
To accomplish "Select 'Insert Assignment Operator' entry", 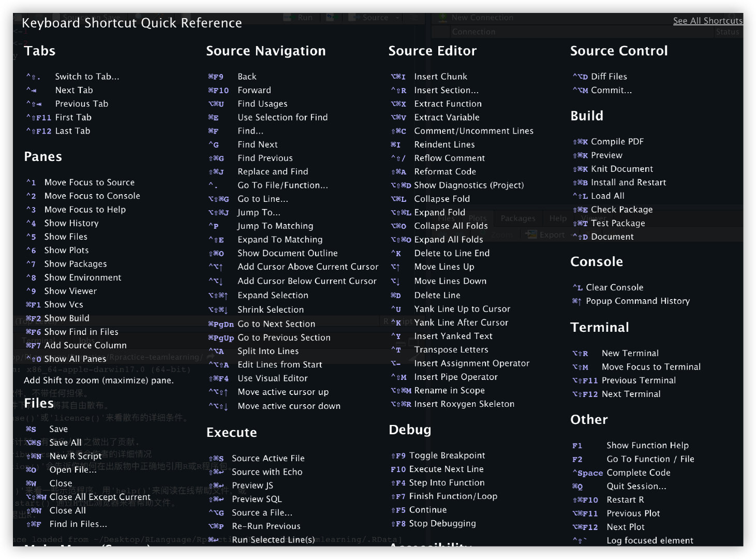I will tap(459, 363).
